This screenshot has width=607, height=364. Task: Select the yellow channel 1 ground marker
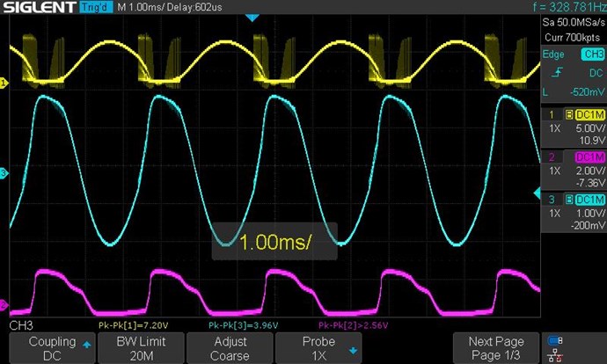click(x=4, y=83)
